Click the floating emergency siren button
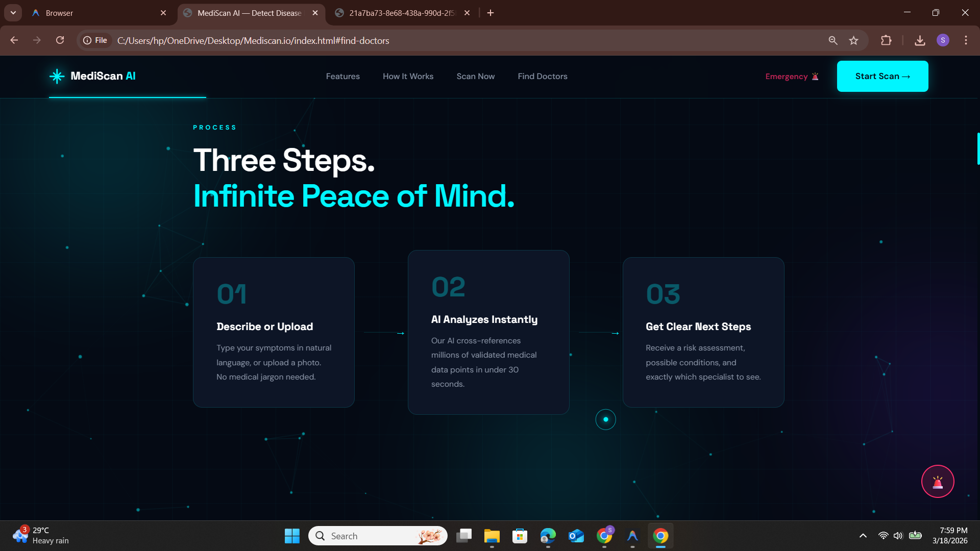The height and width of the screenshot is (551, 980). [937, 481]
